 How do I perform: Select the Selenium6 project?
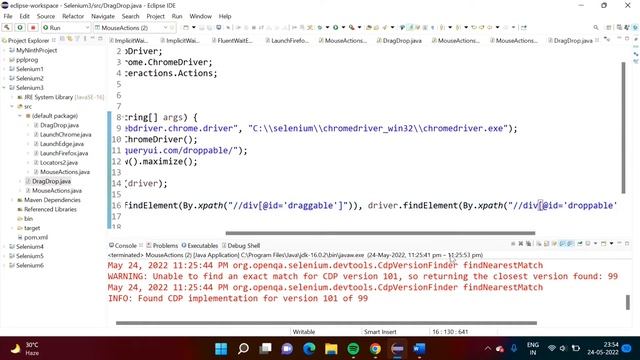(29, 265)
